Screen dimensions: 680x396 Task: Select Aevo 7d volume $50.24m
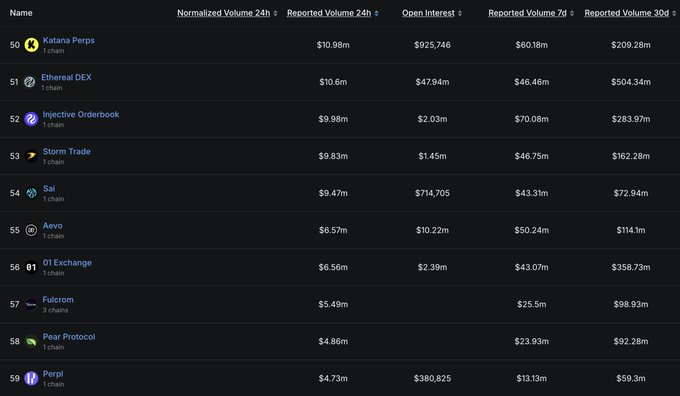point(532,230)
